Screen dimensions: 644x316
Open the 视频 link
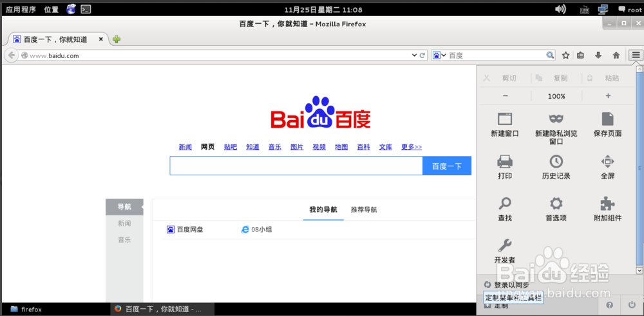(319, 147)
